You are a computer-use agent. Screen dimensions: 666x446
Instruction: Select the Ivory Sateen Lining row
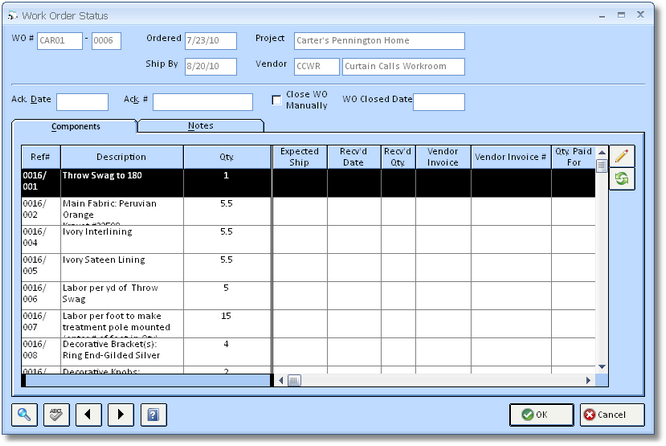tap(308, 268)
